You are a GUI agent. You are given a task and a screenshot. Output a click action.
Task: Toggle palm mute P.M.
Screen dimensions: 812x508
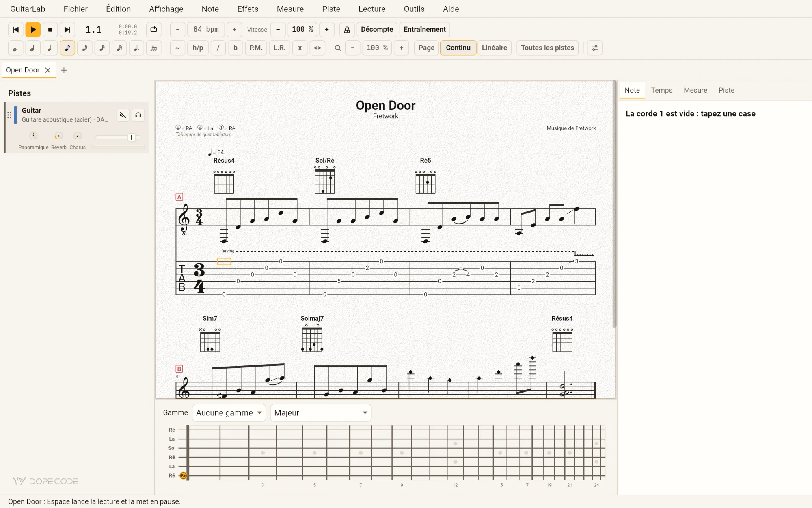pos(256,48)
